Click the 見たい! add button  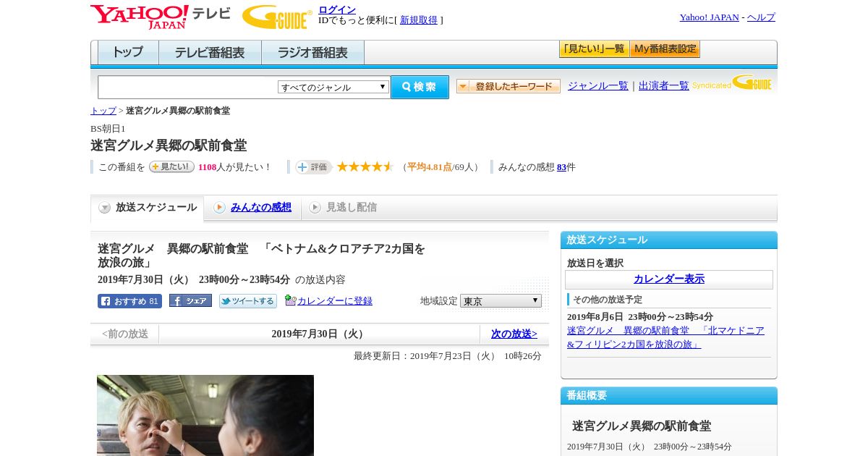pos(171,166)
